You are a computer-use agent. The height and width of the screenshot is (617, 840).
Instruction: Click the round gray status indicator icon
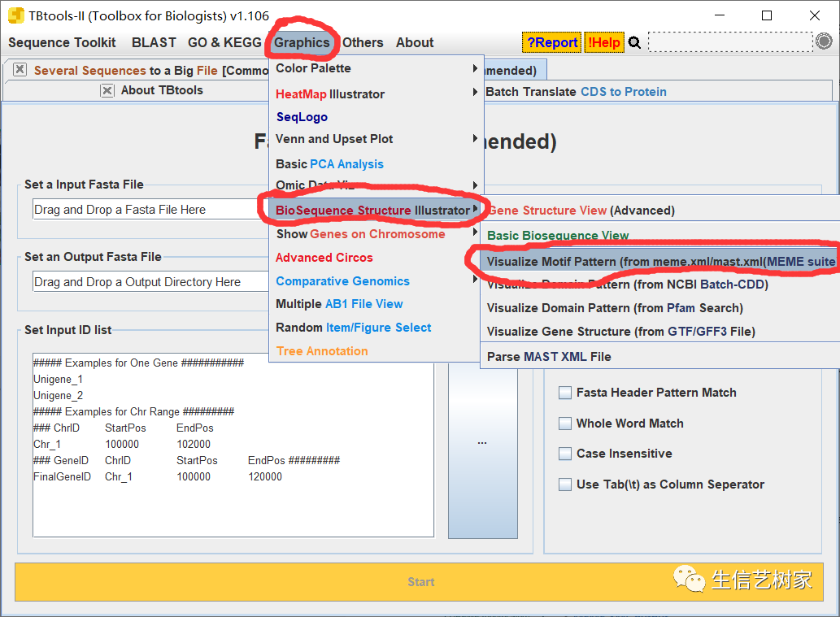824,41
